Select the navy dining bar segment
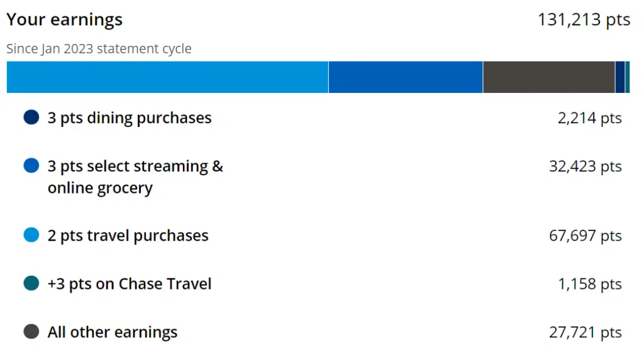Viewport: 644px width, 358px height. tap(620, 77)
